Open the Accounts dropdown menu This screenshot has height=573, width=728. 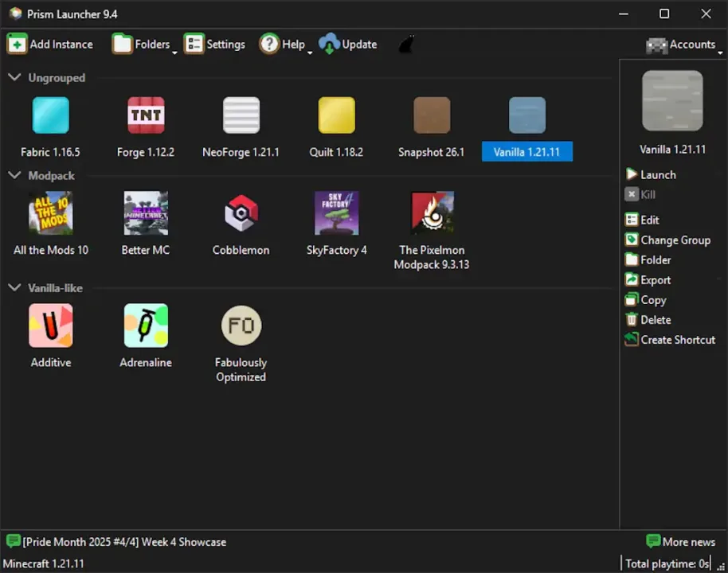[x=683, y=45]
